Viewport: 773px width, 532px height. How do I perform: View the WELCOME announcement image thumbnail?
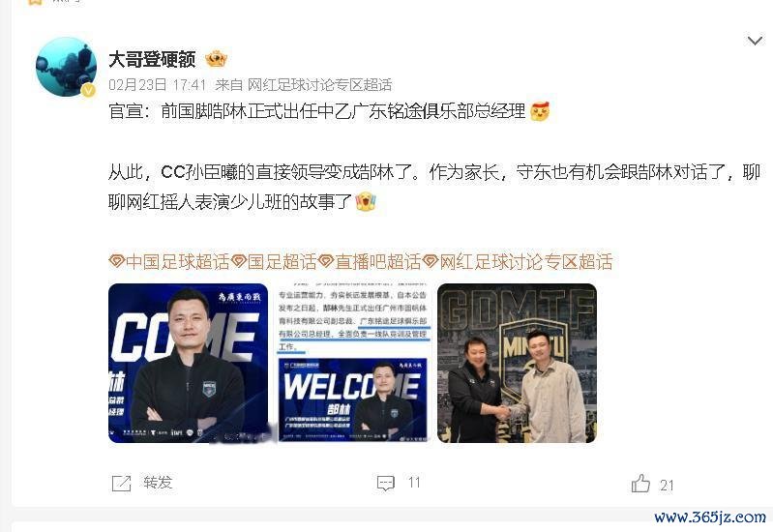[353, 363]
